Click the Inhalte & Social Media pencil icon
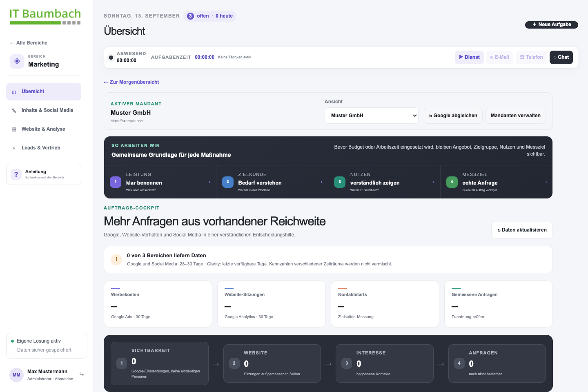Screen dimensions: 588x392 tap(14, 110)
